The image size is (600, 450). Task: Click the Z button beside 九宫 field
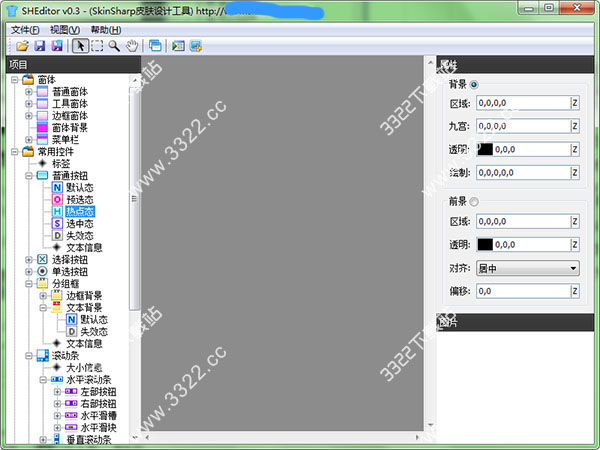pyautogui.click(x=574, y=126)
